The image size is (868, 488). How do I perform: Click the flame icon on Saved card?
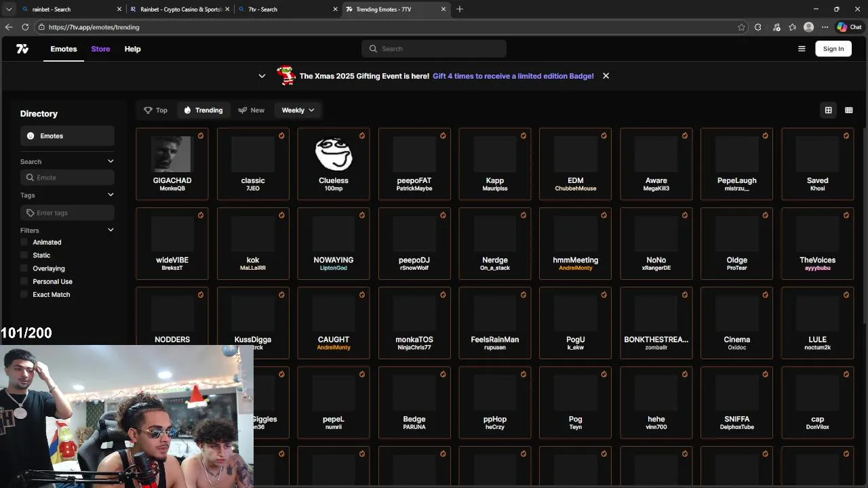[x=846, y=136]
